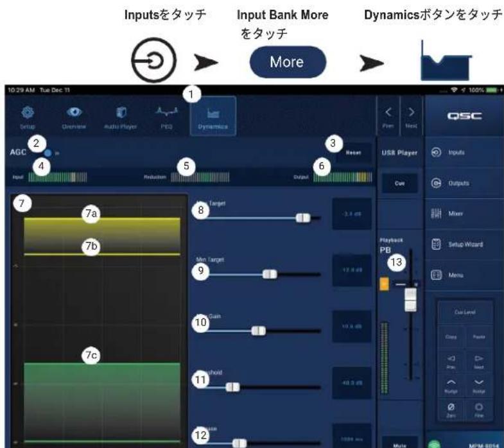Tap the AGC title label

pos(18,152)
